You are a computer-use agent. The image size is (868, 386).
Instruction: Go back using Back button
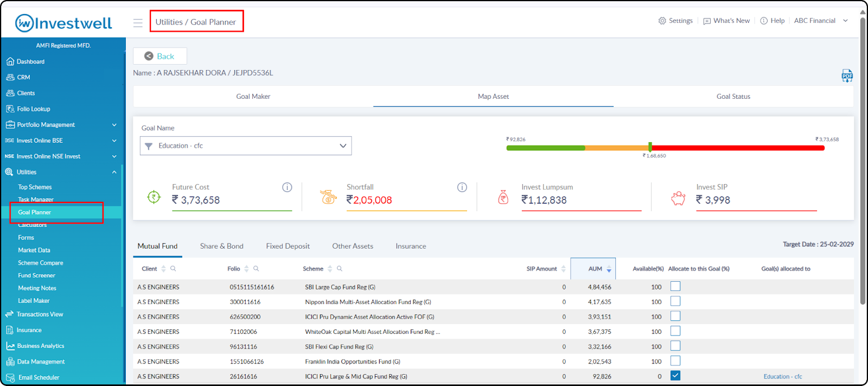(160, 56)
